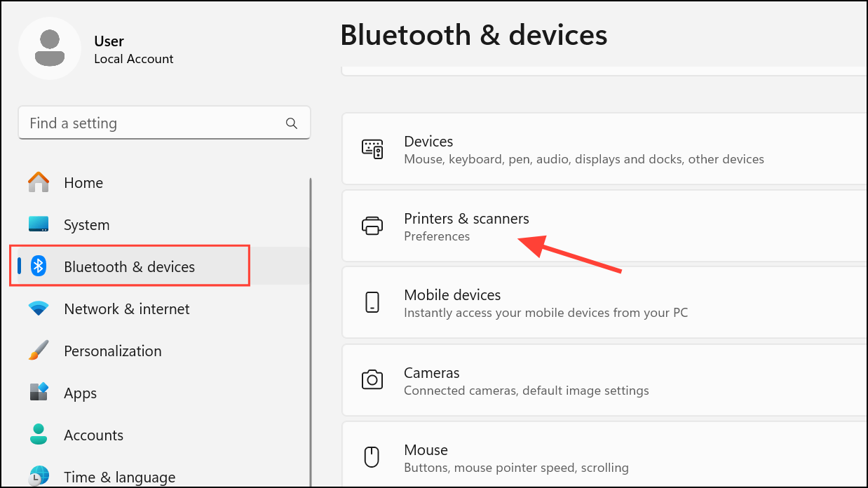Click the camera icon in Cameras row
The image size is (868, 488).
tap(372, 380)
